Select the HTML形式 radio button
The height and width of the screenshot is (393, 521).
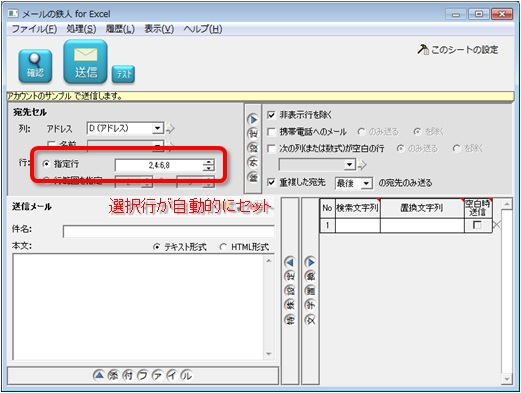coord(223,247)
